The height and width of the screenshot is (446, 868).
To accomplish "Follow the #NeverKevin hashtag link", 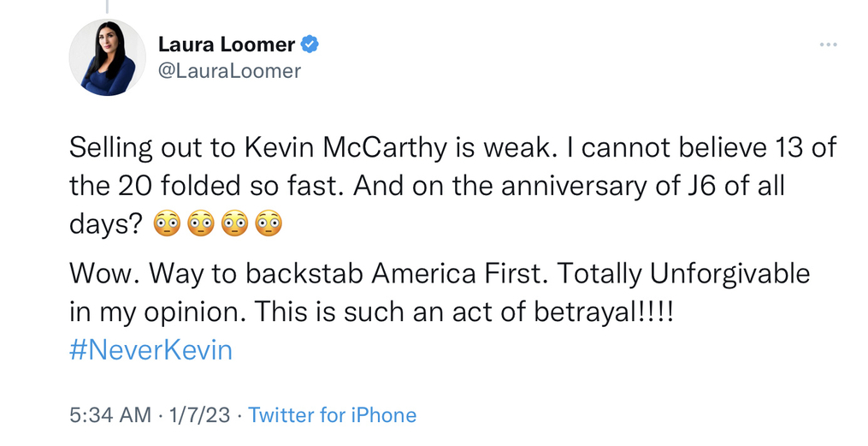I will (151, 350).
